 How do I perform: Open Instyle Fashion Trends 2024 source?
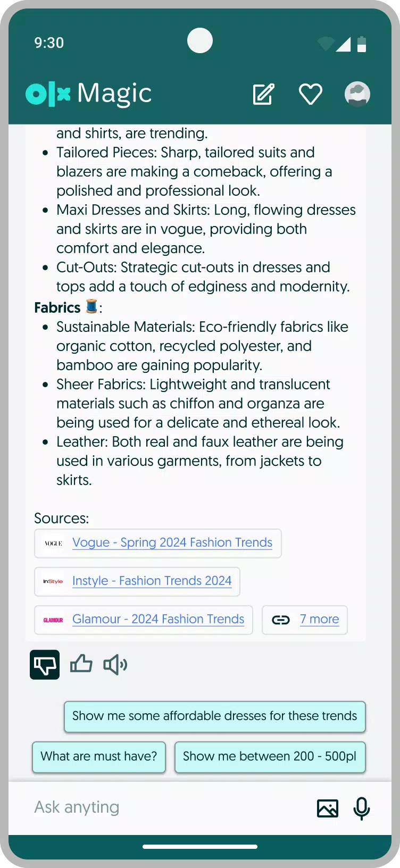152,581
